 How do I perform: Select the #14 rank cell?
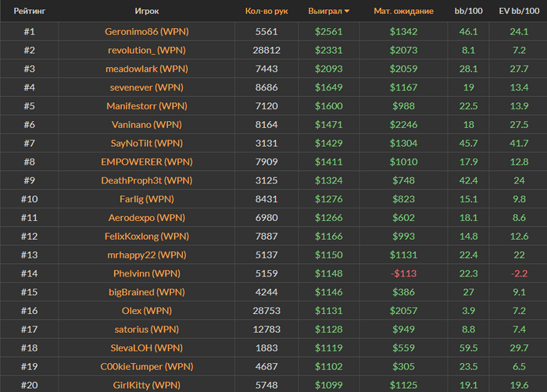[x=30, y=273]
